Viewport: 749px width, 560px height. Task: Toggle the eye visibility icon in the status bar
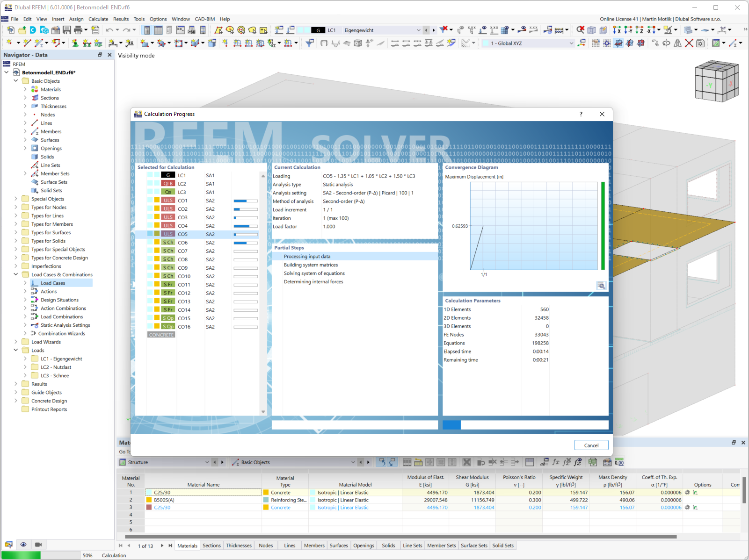tap(23, 545)
